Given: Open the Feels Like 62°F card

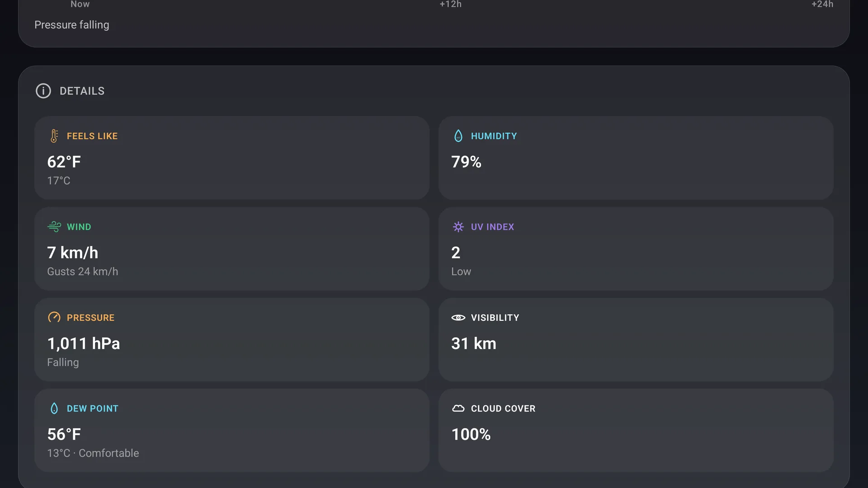Looking at the screenshot, I should [232, 158].
